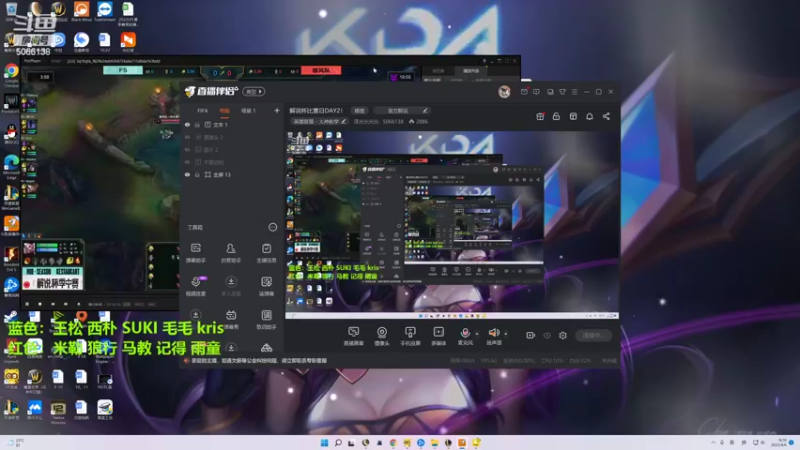The image size is (800, 450).
Task: Select the 摄像头 2 source row
Action: pos(232,137)
